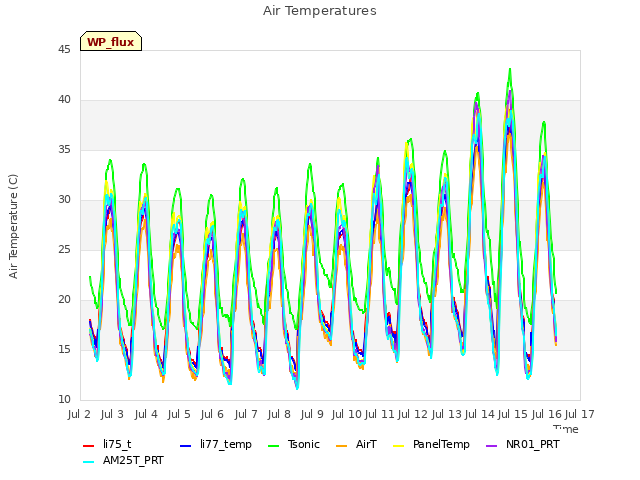Click the 30 y-axis tick label
This screenshot has width=640, height=480.
(64, 200)
